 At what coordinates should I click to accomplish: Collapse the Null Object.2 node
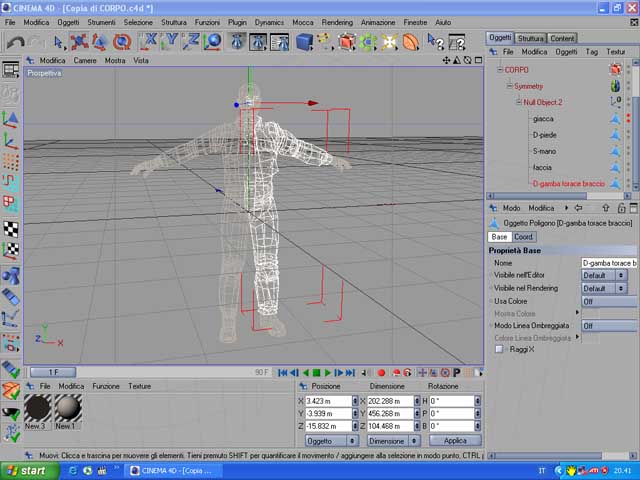[518, 102]
